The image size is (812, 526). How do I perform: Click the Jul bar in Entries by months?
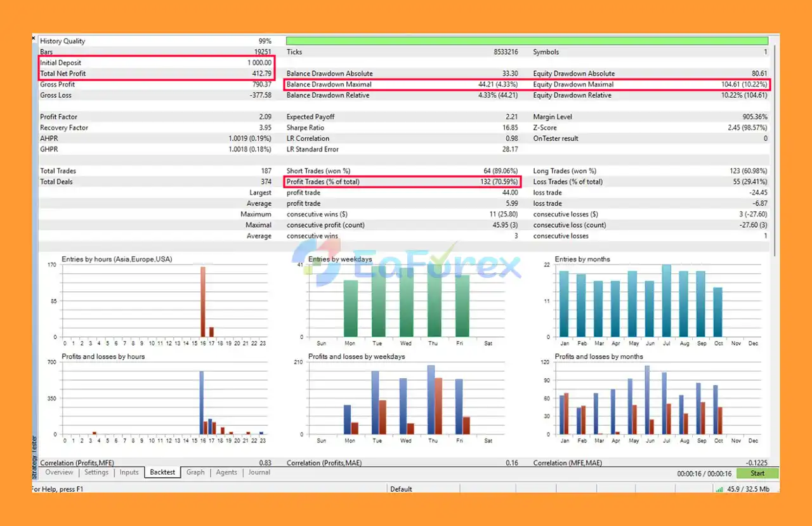coord(666,301)
